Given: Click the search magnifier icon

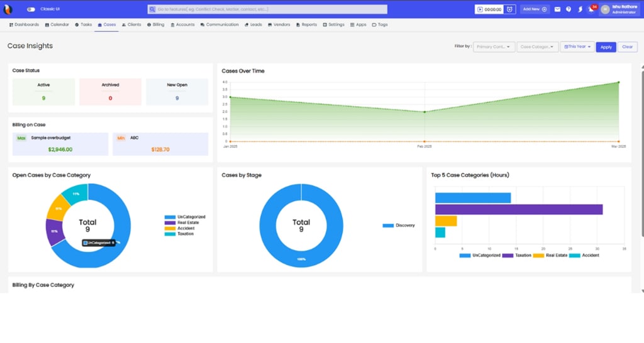Looking at the screenshot, I should pyautogui.click(x=152, y=9).
